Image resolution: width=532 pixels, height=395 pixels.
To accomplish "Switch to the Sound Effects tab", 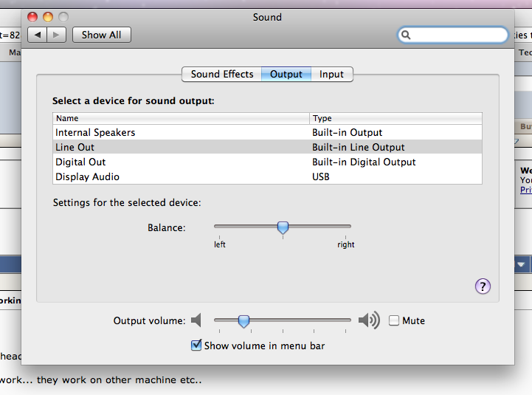I will (x=221, y=74).
